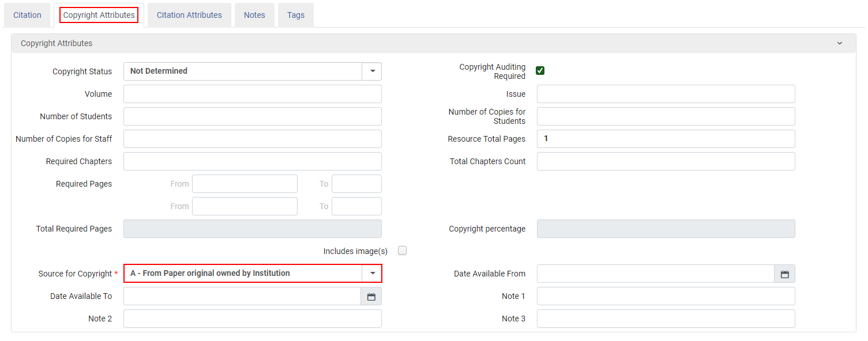Click the Issue input field
Viewport: 868px width, 341px height.
[x=666, y=94]
